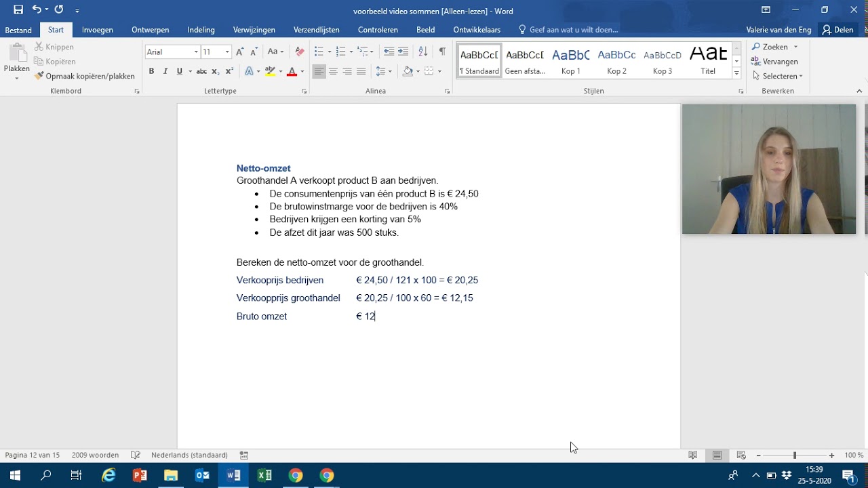This screenshot has width=868, height=488.
Task: Increase font size with the grow font icon
Action: [239, 52]
